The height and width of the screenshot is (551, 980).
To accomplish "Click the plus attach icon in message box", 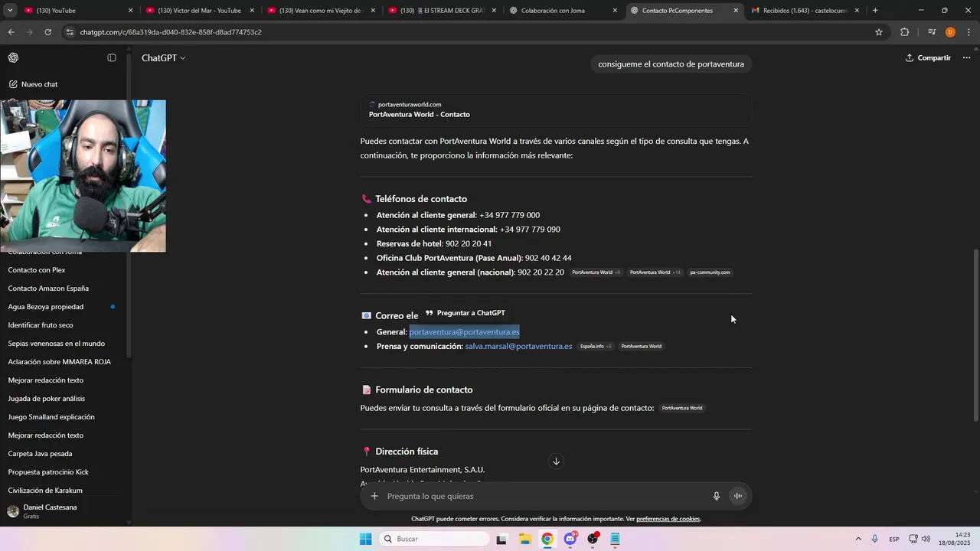I will 374,496.
